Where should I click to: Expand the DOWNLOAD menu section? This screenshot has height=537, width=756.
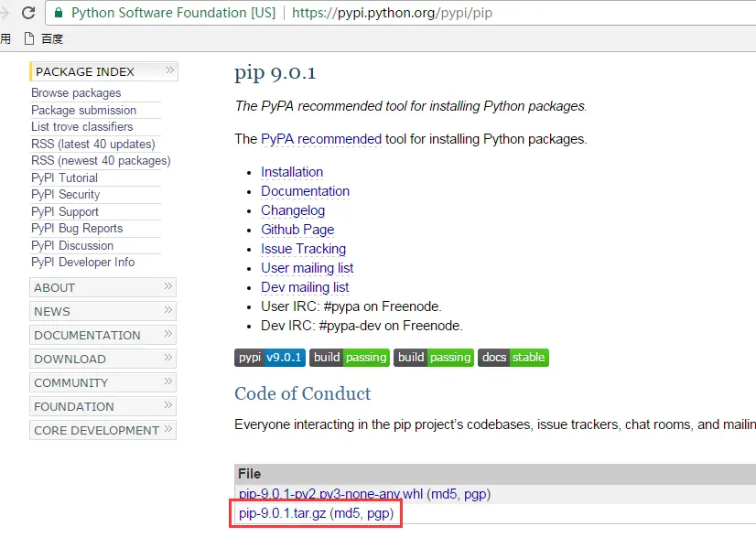click(x=103, y=359)
